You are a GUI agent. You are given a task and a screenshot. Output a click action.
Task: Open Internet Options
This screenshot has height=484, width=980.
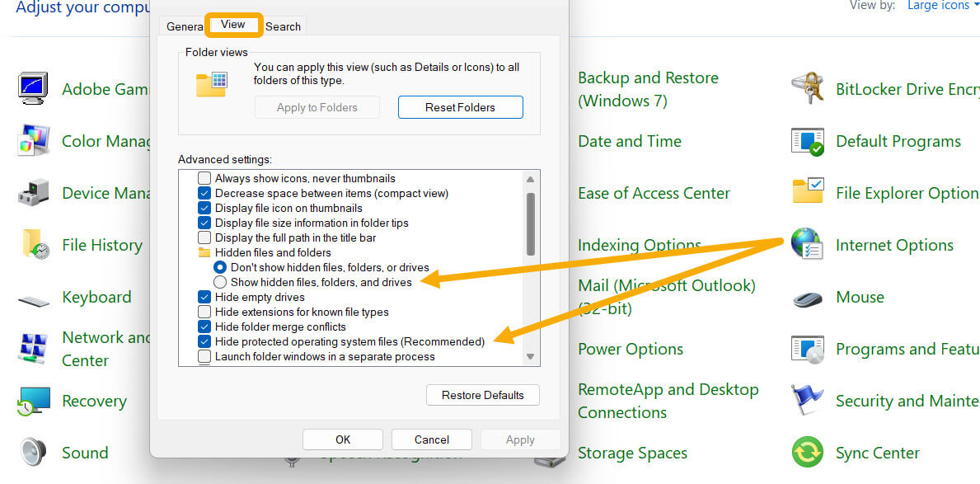click(x=894, y=245)
